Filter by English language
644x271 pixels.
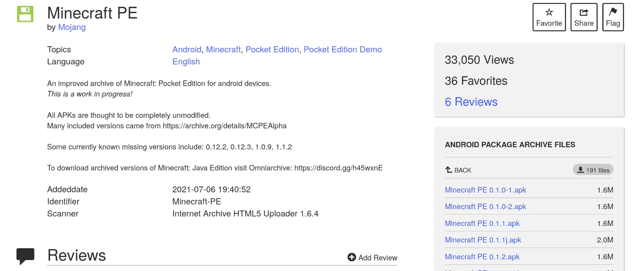186,62
